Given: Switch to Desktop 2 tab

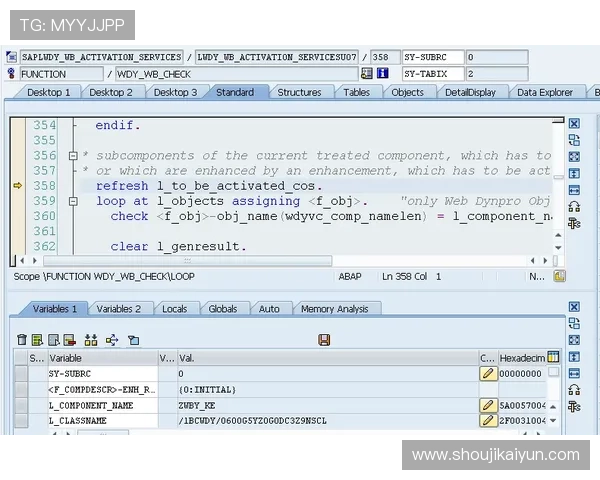Looking at the screenshot, I should (111, 92).
